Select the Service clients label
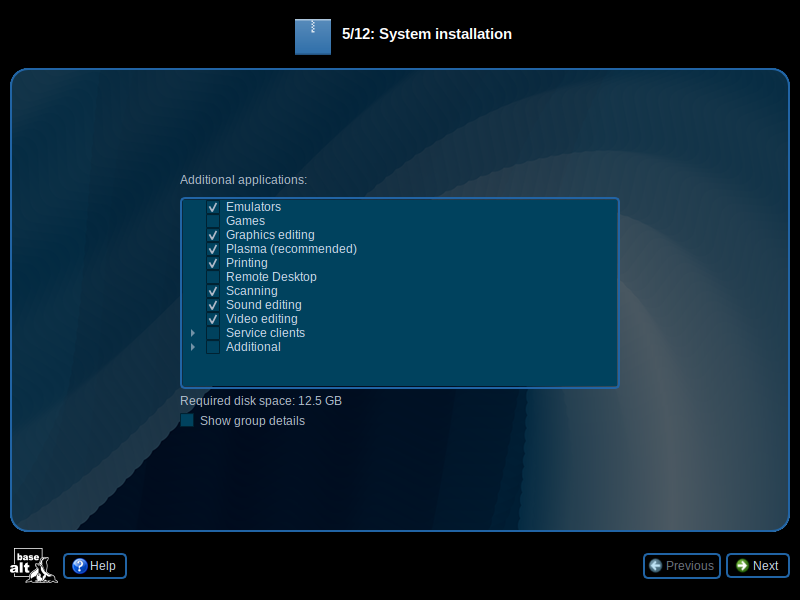Image resolution: width=800 pixels, height=600 pixels. pyautogui.click(x=266, y=333)
